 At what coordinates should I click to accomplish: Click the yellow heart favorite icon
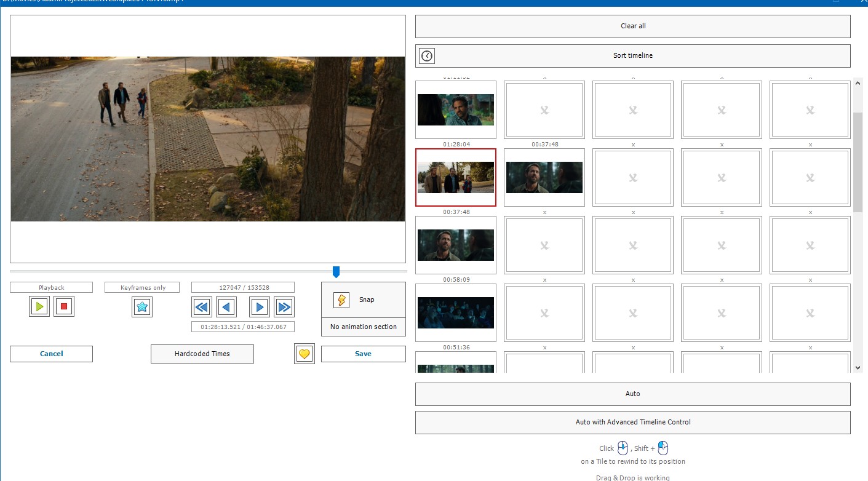(x=305, y=354)
